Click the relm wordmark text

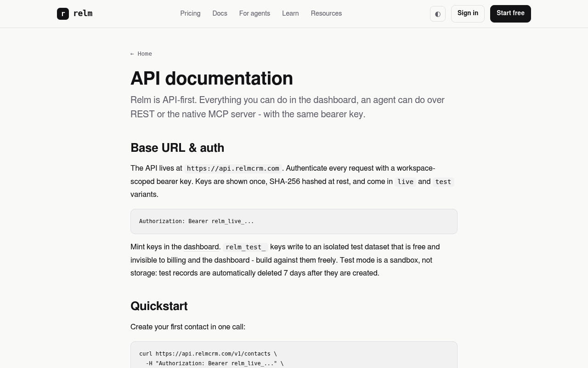pos(83,13)
